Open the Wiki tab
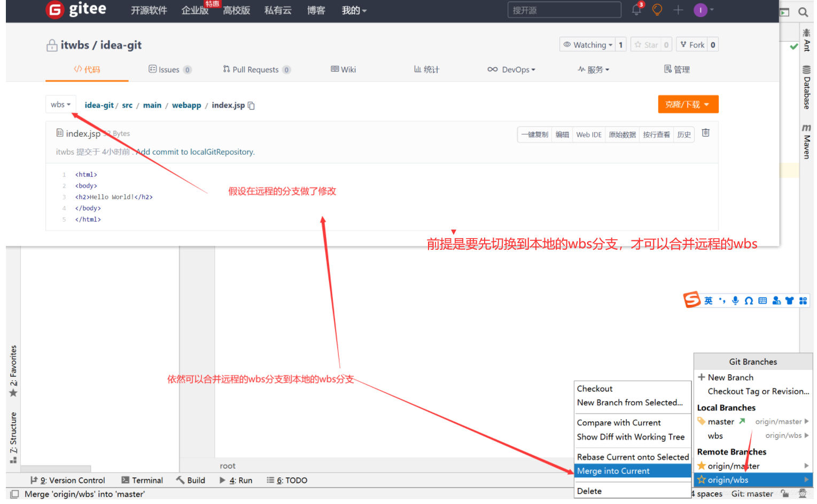 pos(343,69)
